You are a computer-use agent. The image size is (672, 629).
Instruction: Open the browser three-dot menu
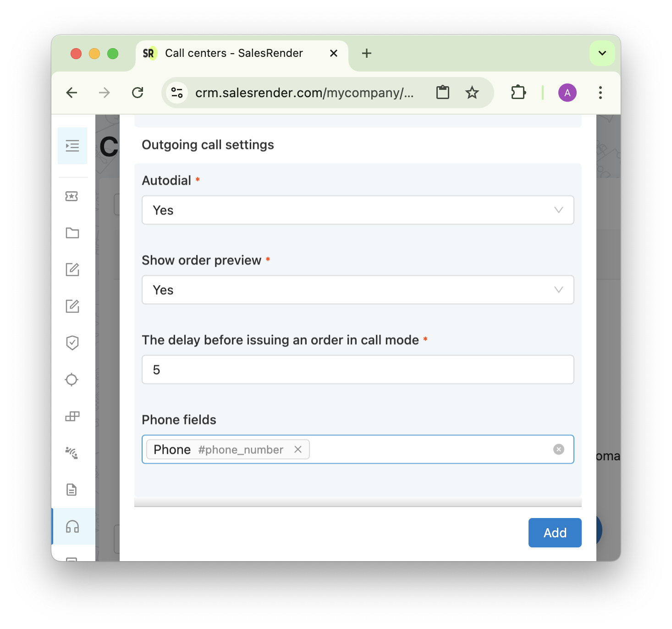coord(600,93)
